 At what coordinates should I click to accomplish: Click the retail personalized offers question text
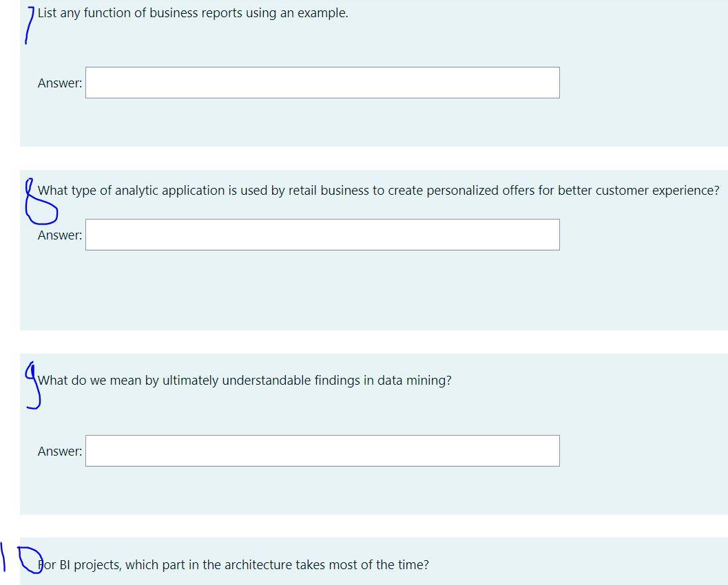[378, 191]
